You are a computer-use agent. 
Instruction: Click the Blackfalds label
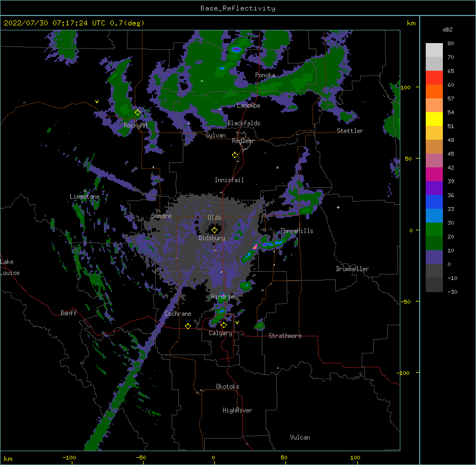tap(244, 123)
